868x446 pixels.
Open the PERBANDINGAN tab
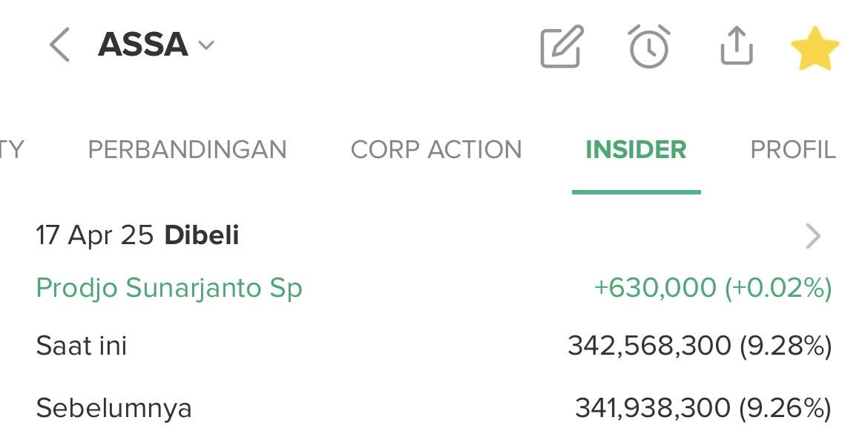[188, 150]
